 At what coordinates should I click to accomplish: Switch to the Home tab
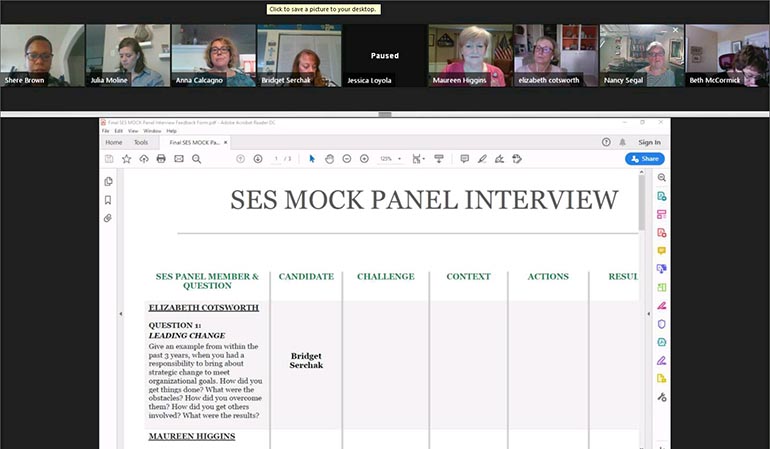[x=113, y=142]
